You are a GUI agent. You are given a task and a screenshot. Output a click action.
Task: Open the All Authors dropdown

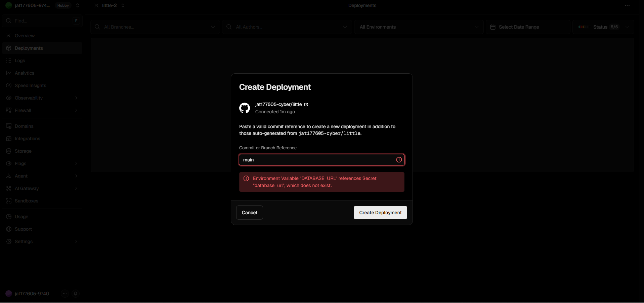(287, 27)
